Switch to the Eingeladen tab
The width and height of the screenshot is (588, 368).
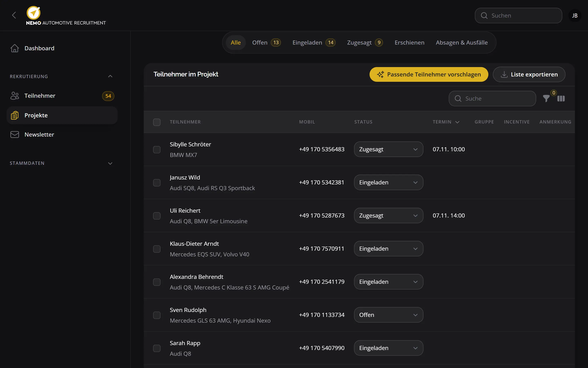[314, 43]
